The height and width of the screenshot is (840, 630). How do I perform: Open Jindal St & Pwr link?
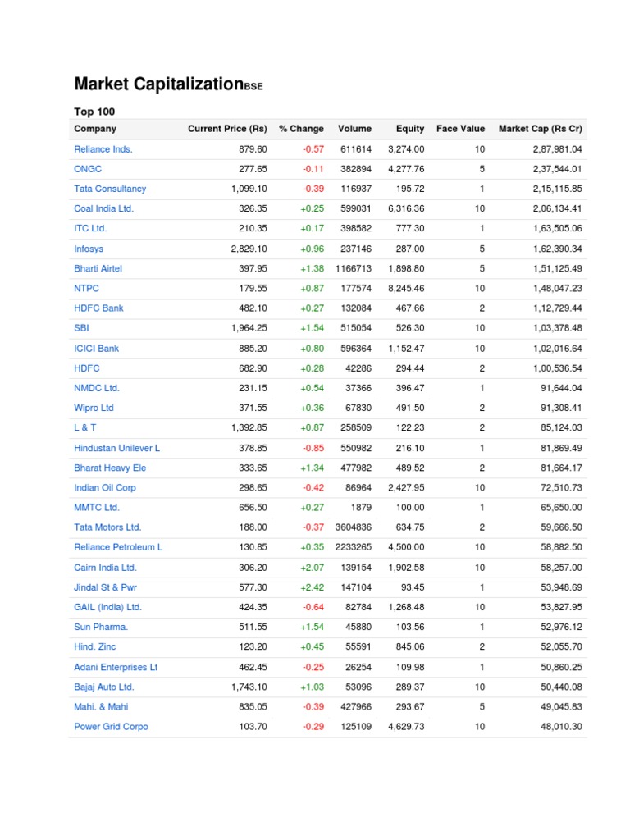coord(105,587)
